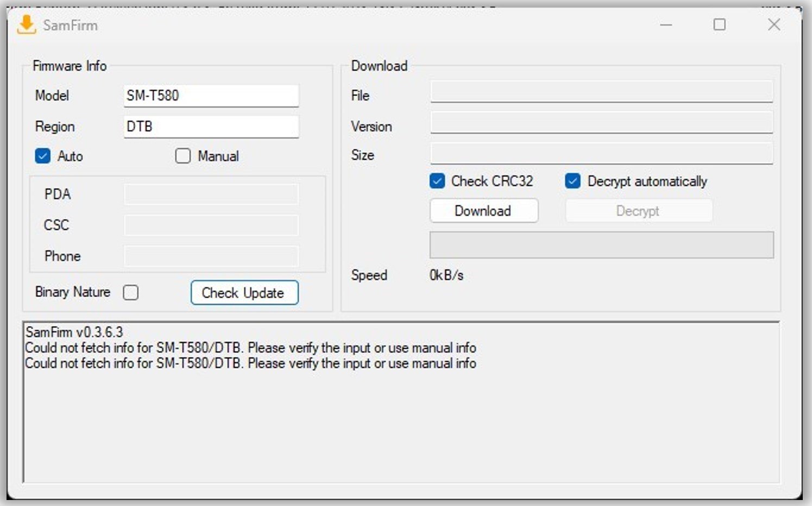Click the File field in Download section

click(x=601, y=92)
